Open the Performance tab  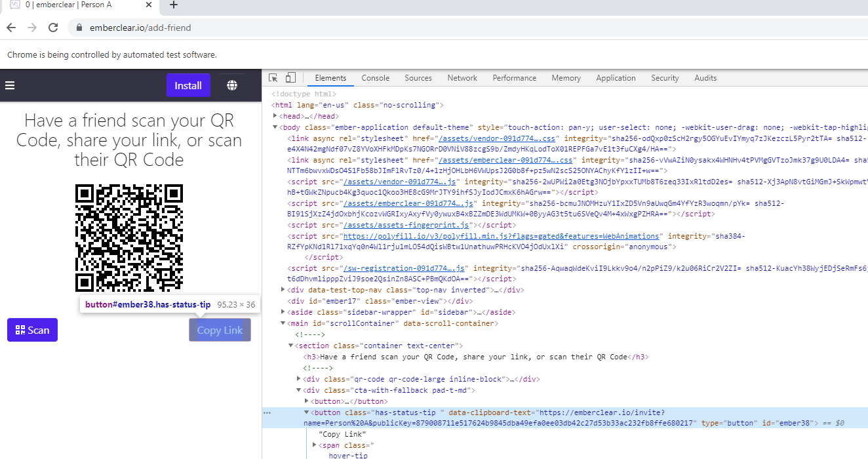click(x=515, y=77)
